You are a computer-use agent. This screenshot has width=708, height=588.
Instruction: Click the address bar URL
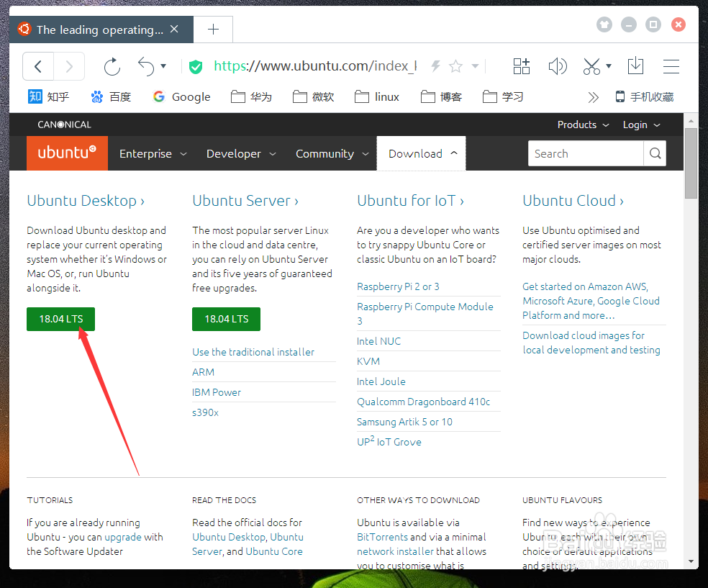click(315, 66)
